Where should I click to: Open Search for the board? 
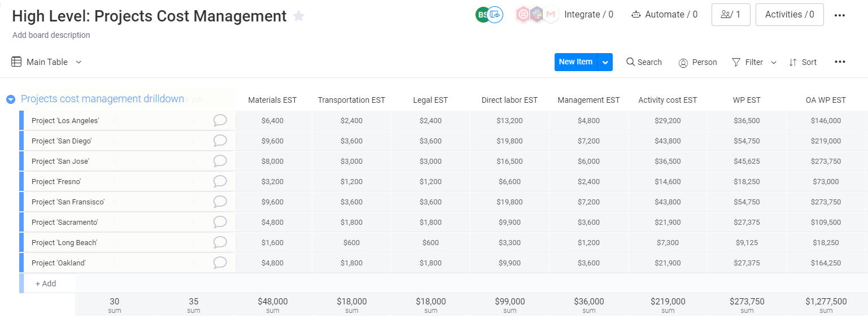[x=643, y=62]
